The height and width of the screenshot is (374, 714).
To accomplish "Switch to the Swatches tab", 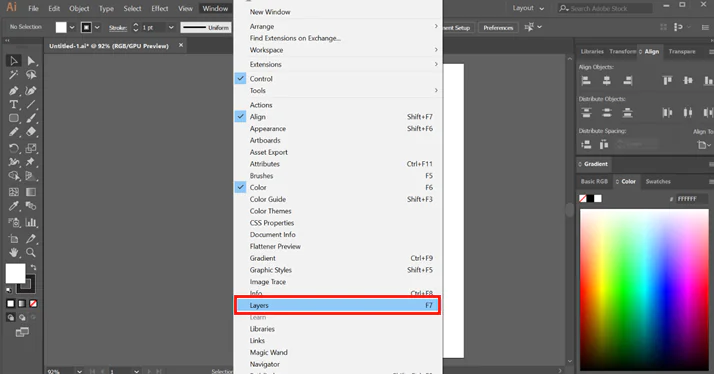I will click(x=658, y=181).
